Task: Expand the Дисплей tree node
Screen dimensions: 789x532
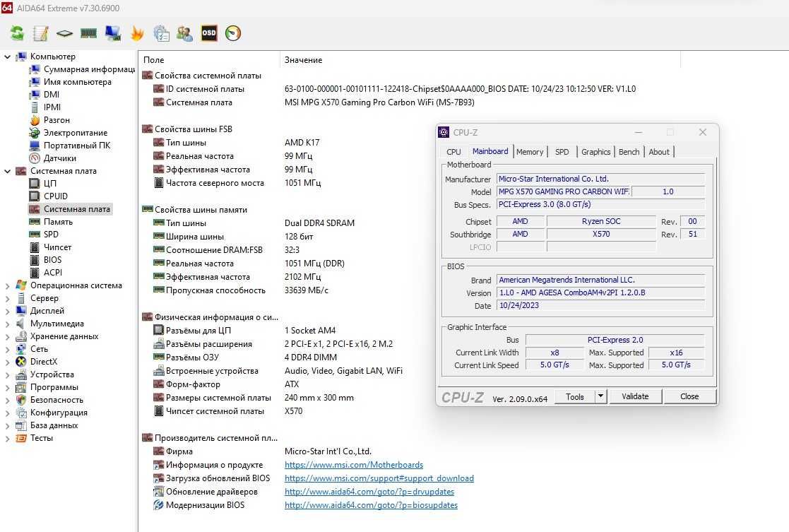Action: (x=7, y=311)
